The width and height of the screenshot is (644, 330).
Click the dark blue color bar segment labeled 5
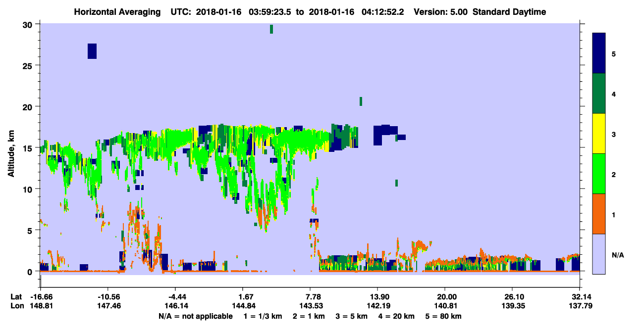(x=599, y=53)
